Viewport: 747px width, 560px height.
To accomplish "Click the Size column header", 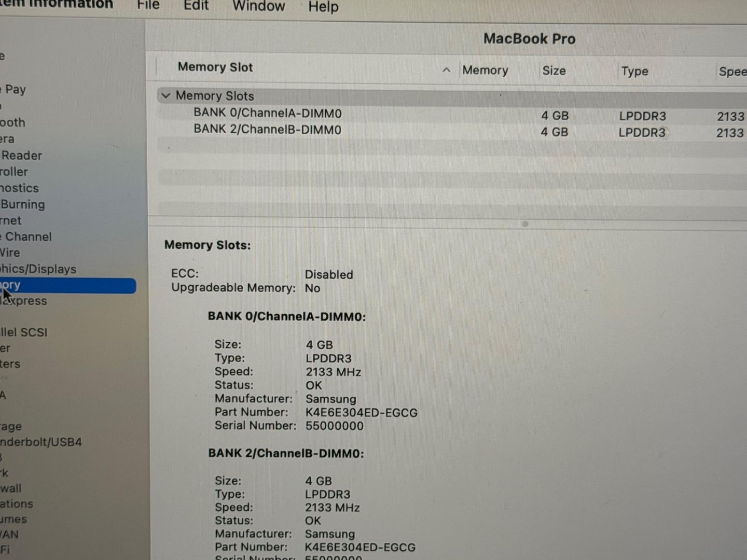I will (x=554, y=71).
